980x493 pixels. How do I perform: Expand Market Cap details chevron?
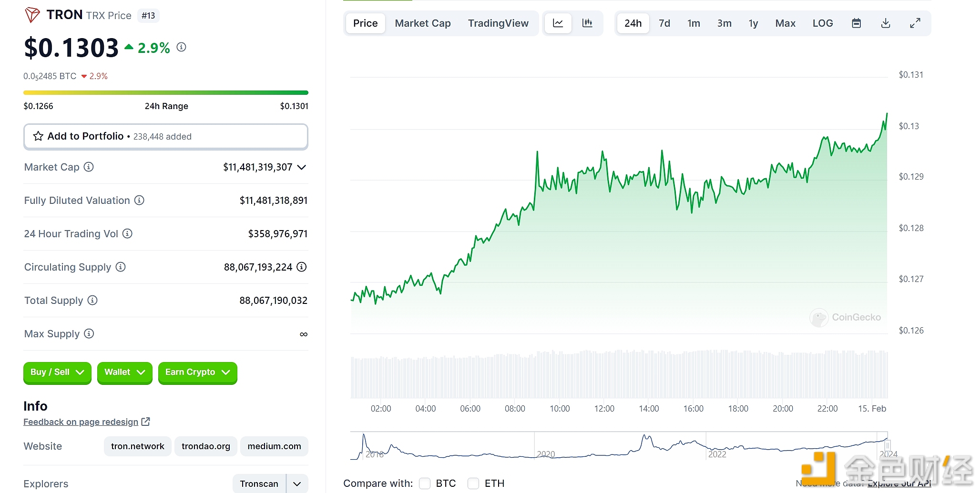point(301,167)
